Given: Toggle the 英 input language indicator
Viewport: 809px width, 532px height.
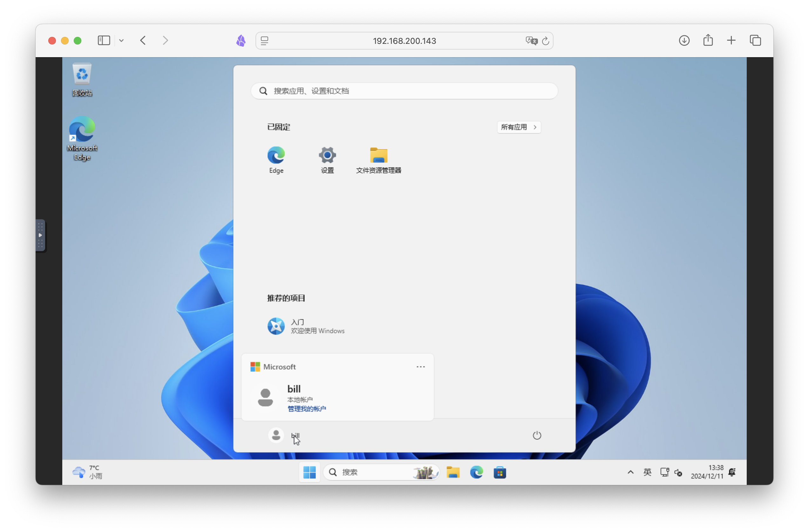Looking at the screenshot, I should [x=647, y=472].
